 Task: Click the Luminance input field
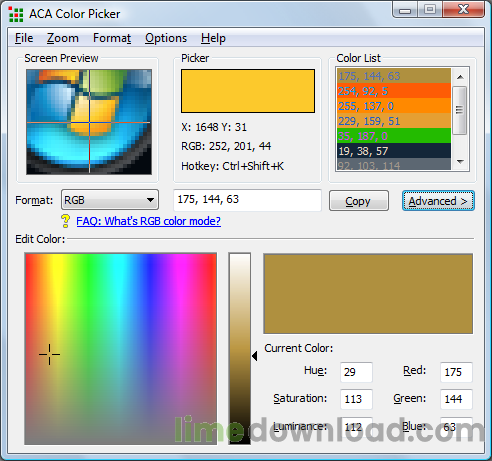click(356, 426)
